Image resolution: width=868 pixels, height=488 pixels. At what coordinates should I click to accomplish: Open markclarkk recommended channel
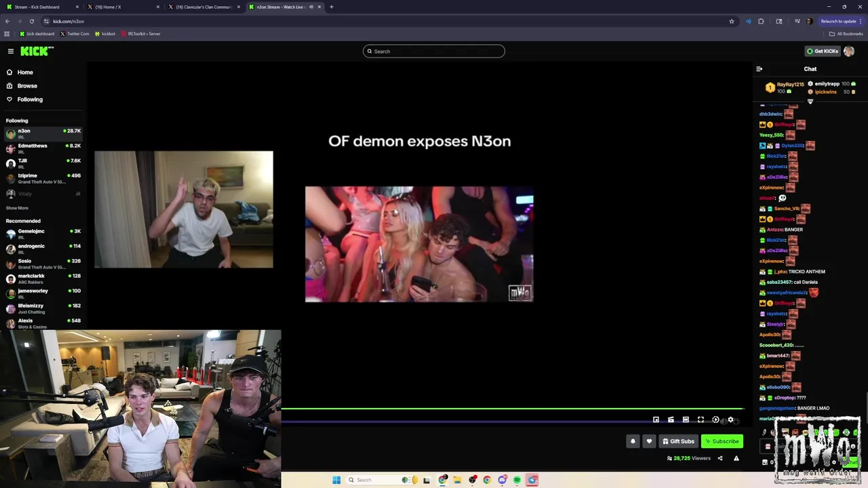point(43,278)
